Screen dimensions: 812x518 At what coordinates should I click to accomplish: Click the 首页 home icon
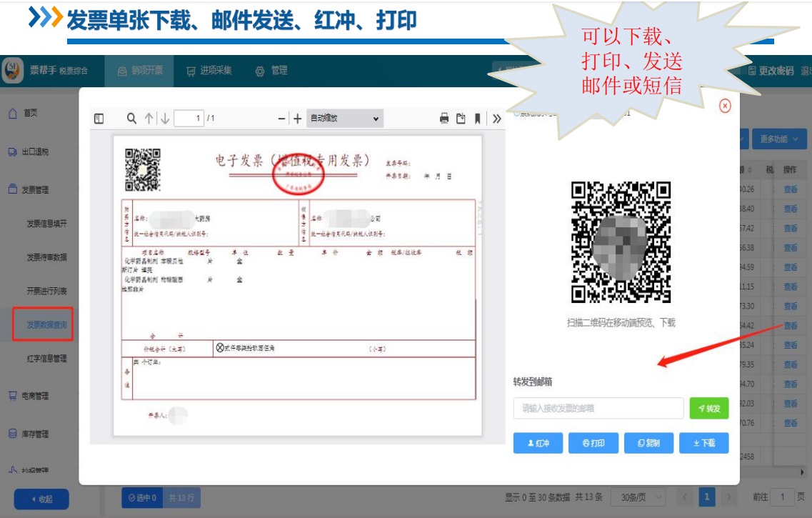[x=13, y=113]
